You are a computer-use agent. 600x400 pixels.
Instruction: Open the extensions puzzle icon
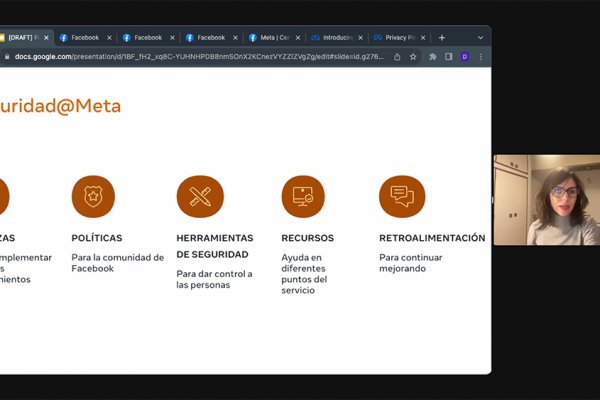(x=432, y=57)
